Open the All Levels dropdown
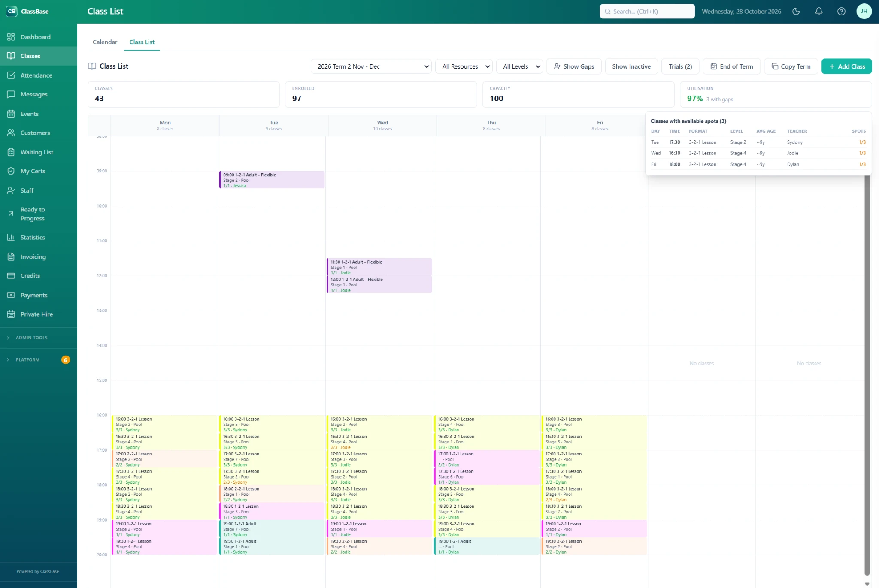Viewport: 879px width, 588px height. pyautogui.click(x=519, y=66)
